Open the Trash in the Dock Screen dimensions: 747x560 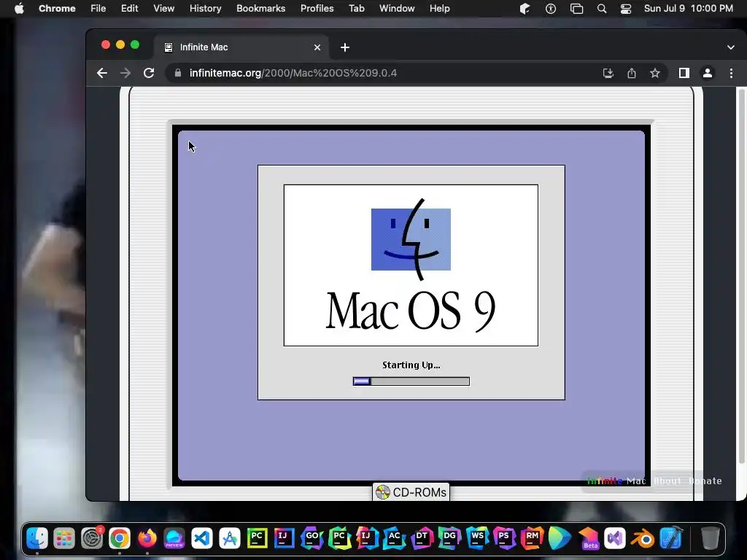point(710,539)
